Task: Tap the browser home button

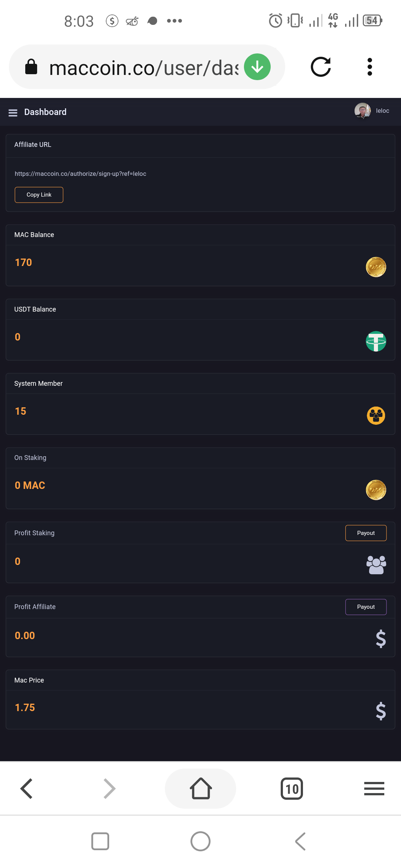Action: (x=200, y=789)
